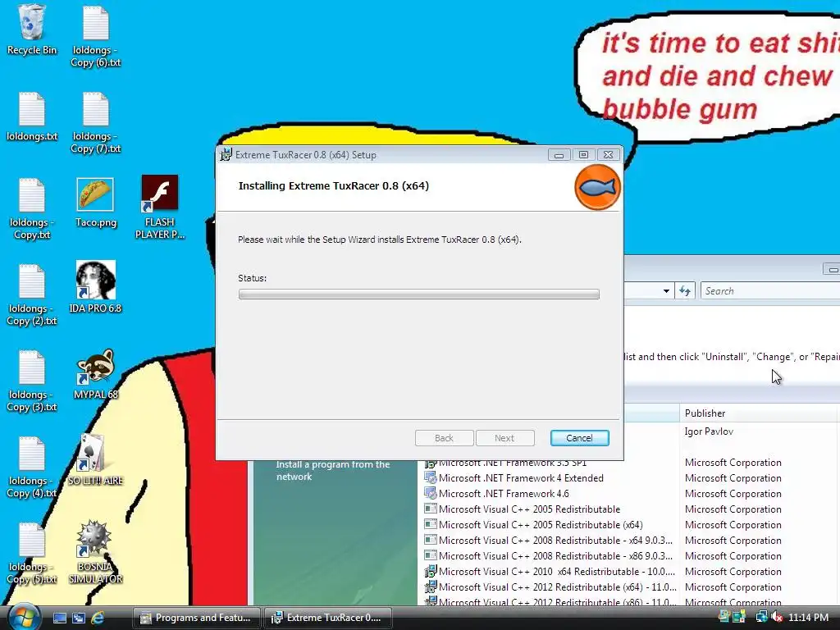Image resolution: width=840 pixels, height=630 pixels.
Task: Select loldongs - Copy (3).txt file icon
Action: [32, 381]
